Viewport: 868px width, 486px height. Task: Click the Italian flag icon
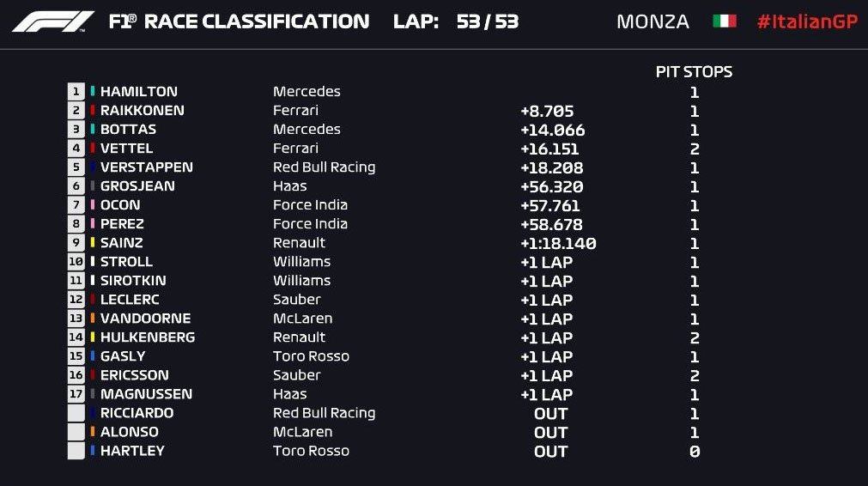pos(725,21)
